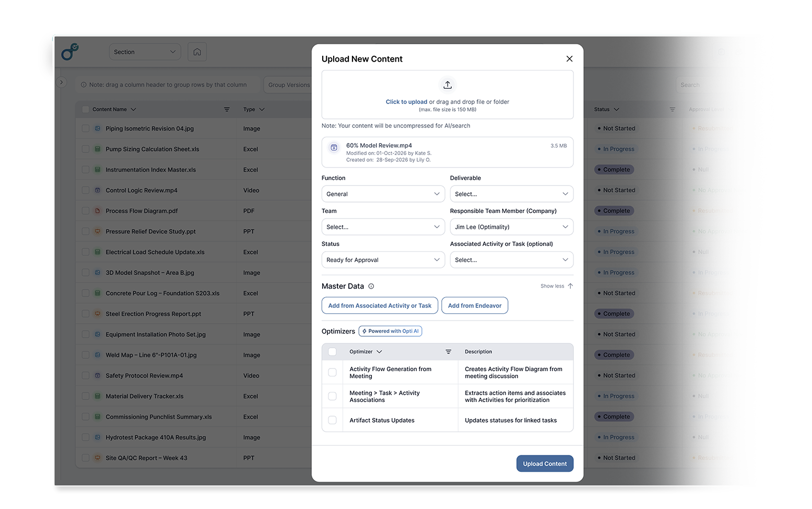
Task: Click PPT icon of Site QA/QC Report – Week 43
Action: coord(98,458)
